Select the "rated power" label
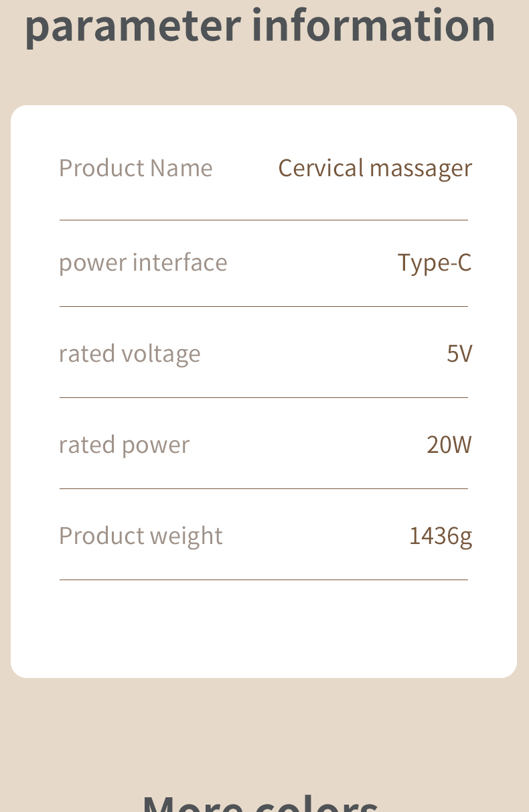529x812 pixels. point(124,444)
